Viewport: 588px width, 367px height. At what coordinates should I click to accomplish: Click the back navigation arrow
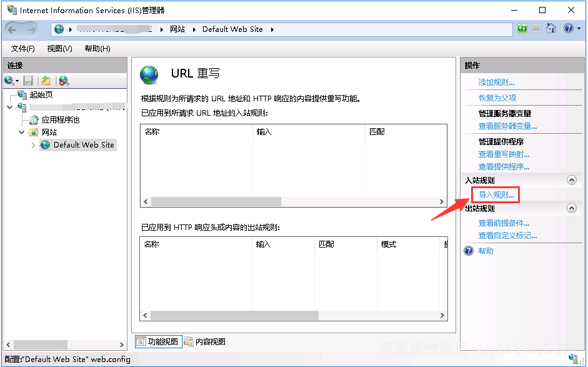16,29
